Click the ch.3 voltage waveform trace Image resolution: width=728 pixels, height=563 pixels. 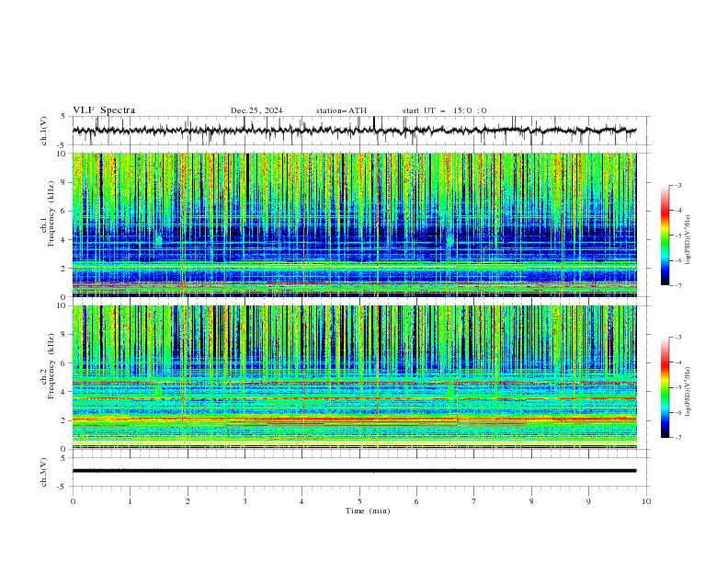(354, 471)
